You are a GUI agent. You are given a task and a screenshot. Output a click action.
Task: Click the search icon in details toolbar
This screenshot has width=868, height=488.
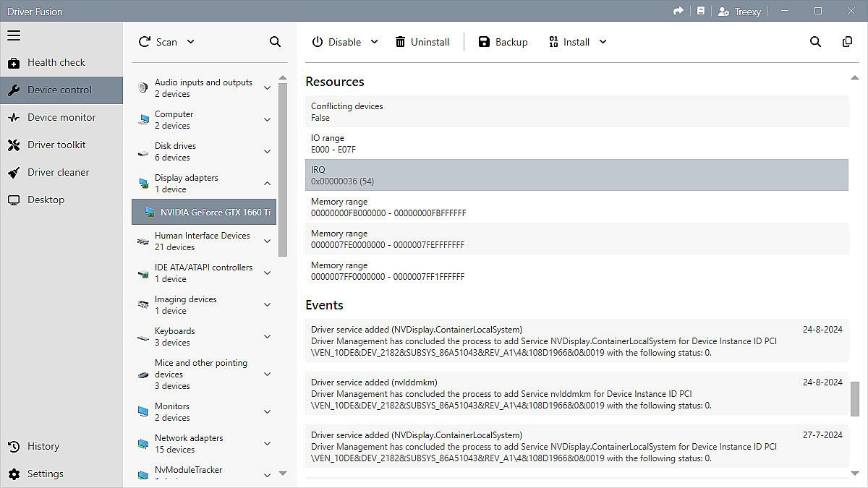point(815,42)
